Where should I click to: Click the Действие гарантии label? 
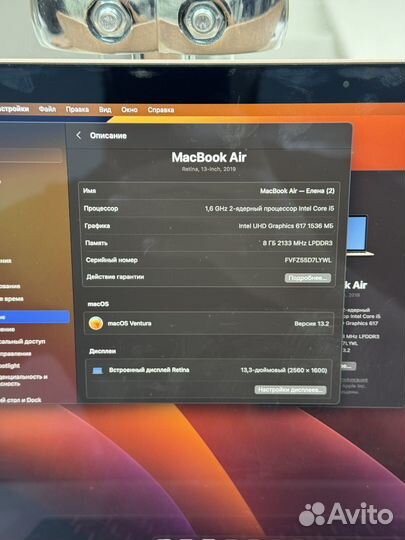pyautogui.click(x=115, y=277)
